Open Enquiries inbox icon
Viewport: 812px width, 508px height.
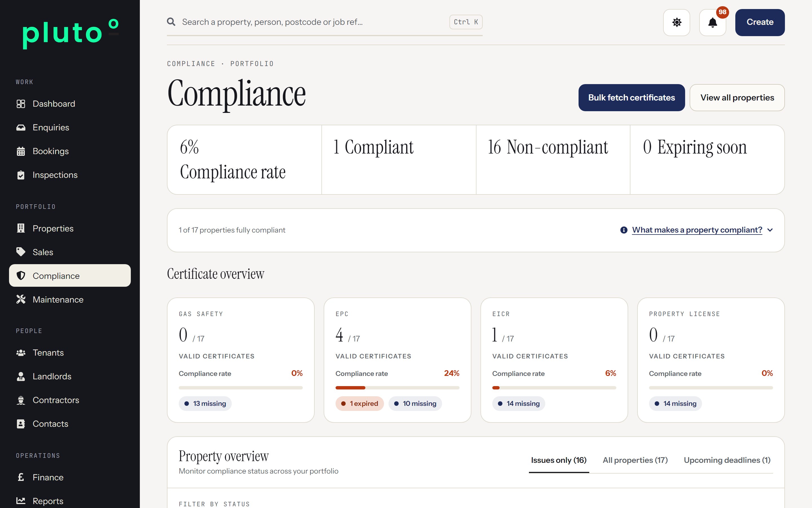coord(21,127)
